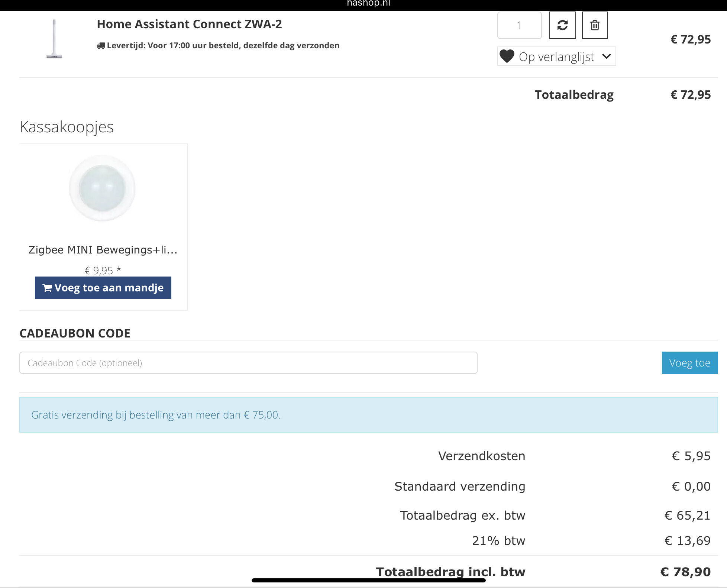This screenshot has width=727, height=588.
Task: Open the Zigbee MINI sensor product image
Action: (103, 188)
